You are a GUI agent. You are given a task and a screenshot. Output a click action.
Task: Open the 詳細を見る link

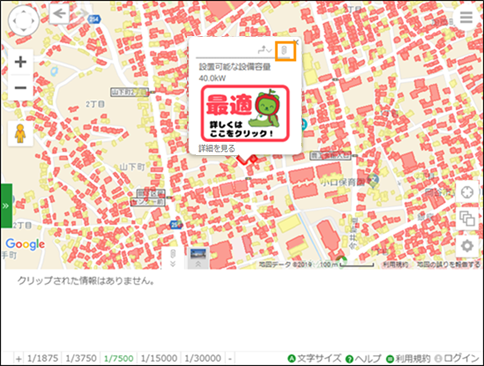[217, 148]
